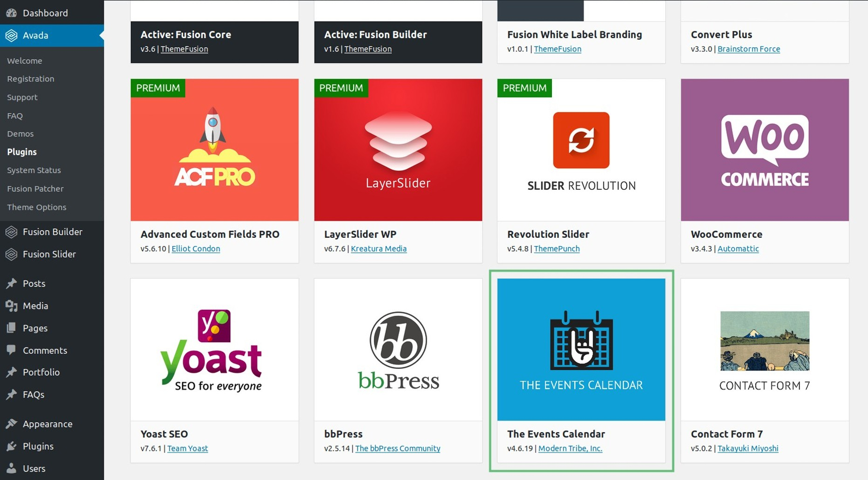Open the Media menu label
Viewport: 868px width, 480px height.
click(x=35, y=306)
